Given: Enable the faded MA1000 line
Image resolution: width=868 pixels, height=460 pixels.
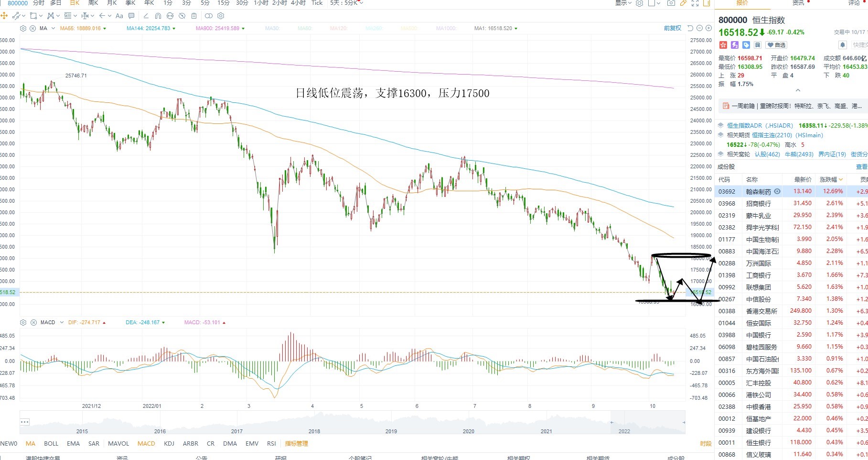Looking at the screenshot, I should point(446,28).
